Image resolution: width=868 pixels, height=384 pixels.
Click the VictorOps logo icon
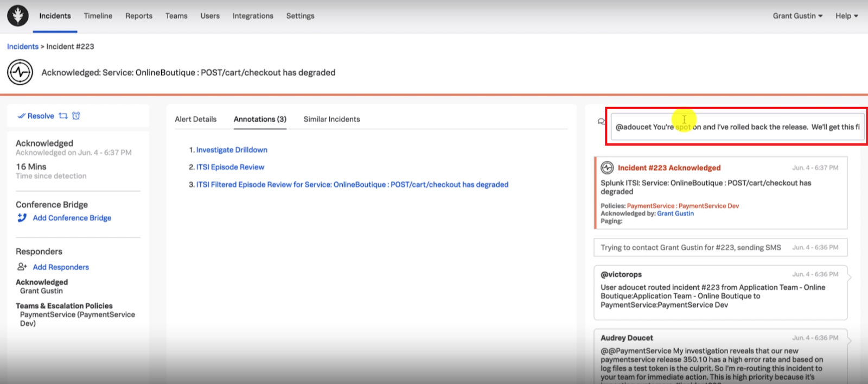tap(18, 16)
